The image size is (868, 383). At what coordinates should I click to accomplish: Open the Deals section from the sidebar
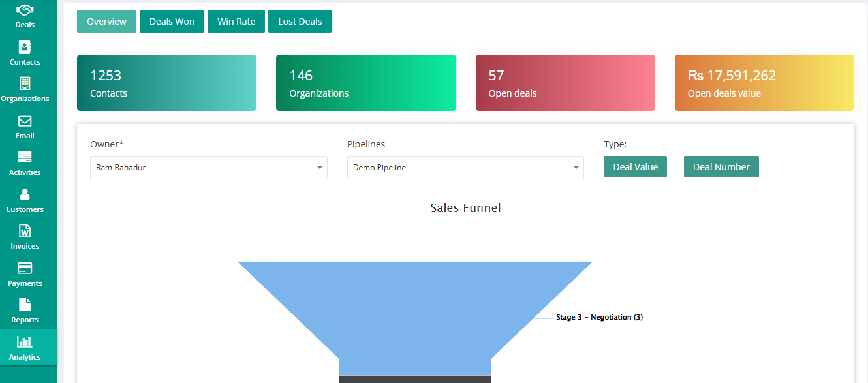25,14
